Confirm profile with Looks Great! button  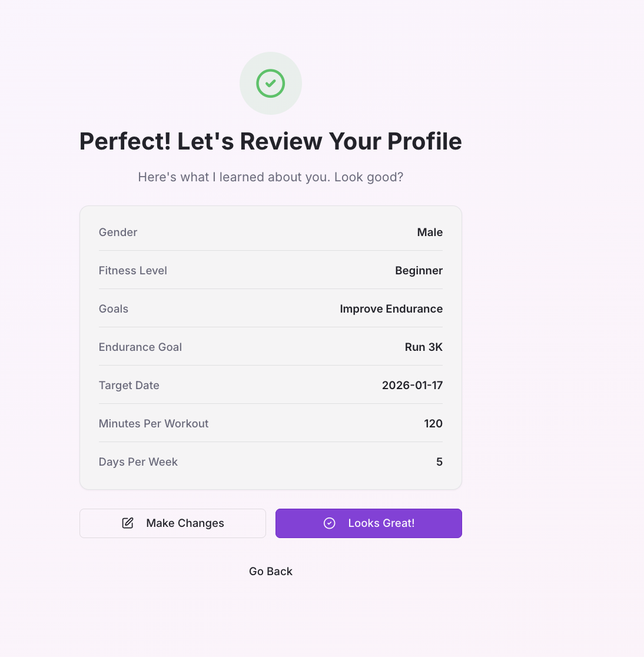(369, 523)
